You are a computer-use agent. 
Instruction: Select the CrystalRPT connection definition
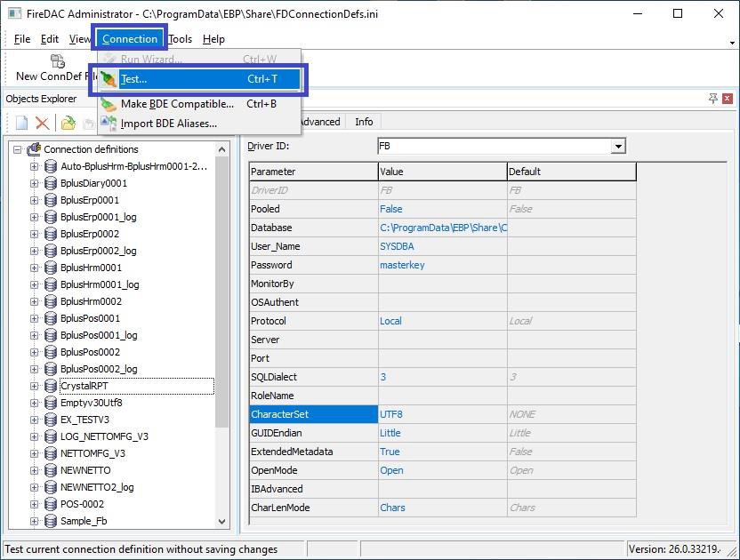[84, 386]
